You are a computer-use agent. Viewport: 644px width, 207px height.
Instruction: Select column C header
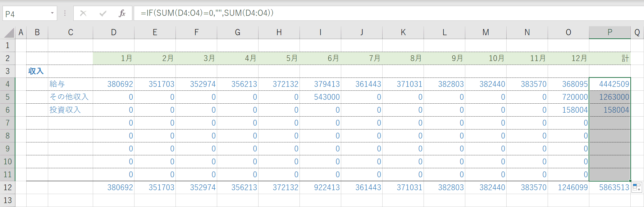(70, 33)
